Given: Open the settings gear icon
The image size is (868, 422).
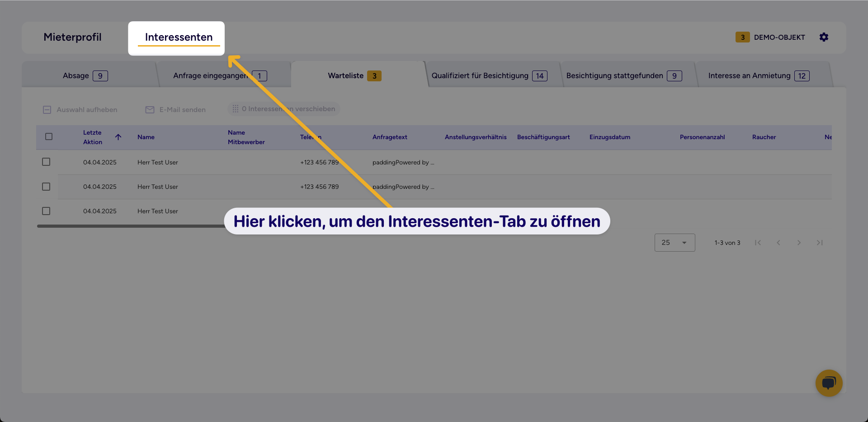Looking at the screenshot, I should [824, 37].
